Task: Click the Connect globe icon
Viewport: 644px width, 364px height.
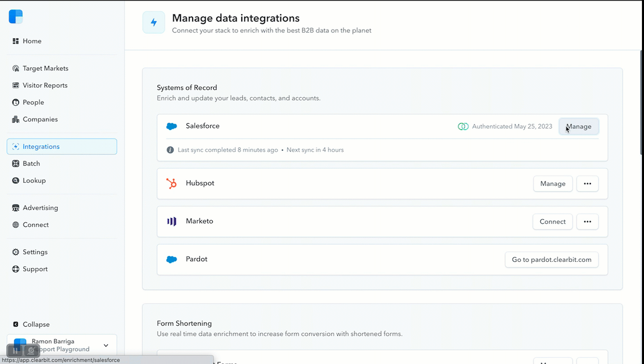Action: coord(16,225)
